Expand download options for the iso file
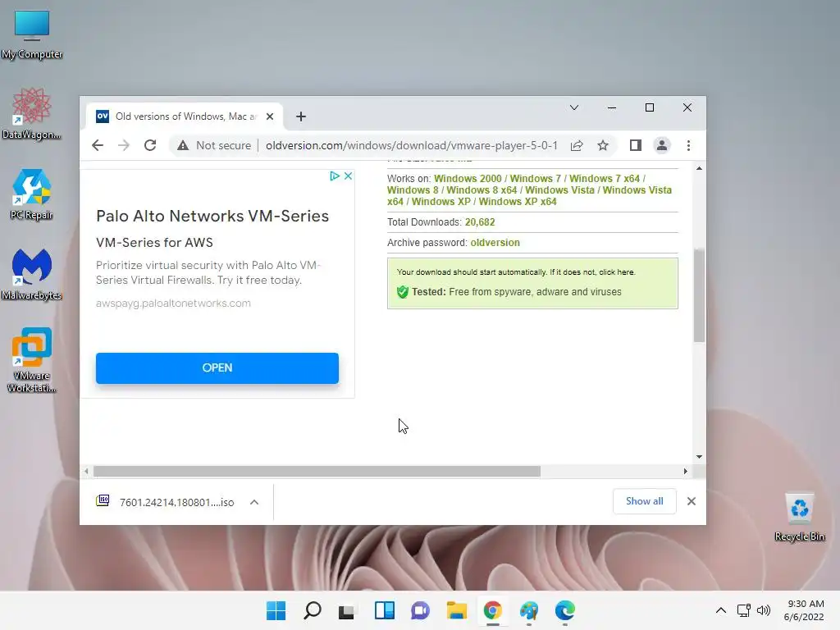Image resolution: width=840 pixels, height=630 pixels. pyautogui.click(x=254, y=502)
